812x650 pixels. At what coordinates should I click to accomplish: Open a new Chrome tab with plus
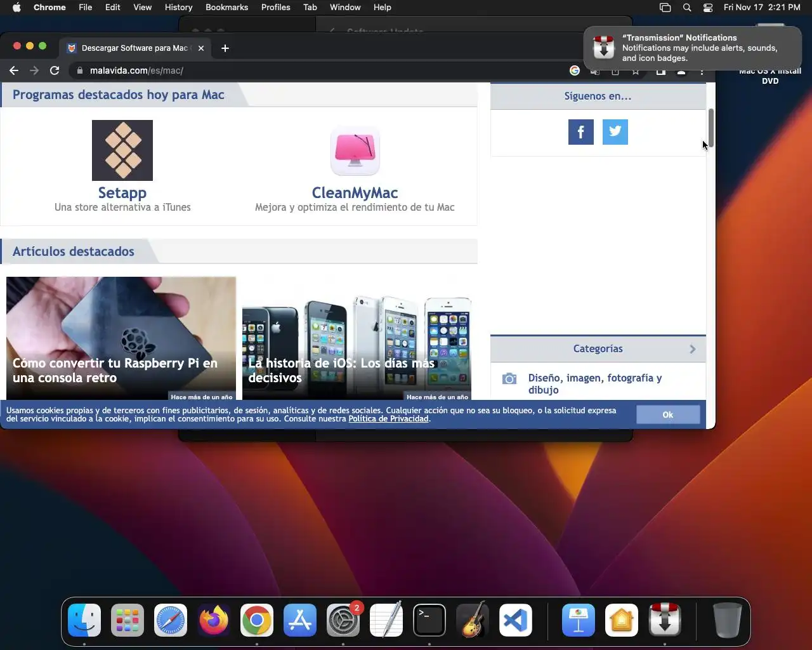225,48
